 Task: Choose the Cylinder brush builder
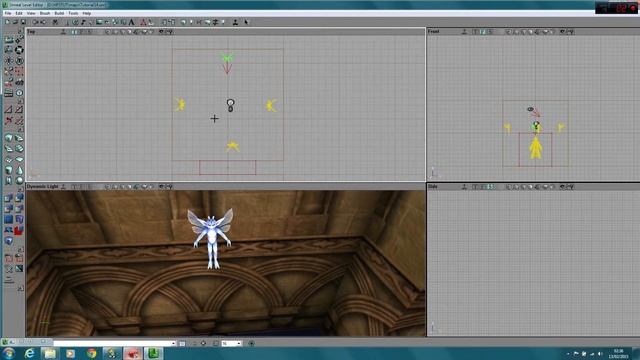tap(9, 170)
